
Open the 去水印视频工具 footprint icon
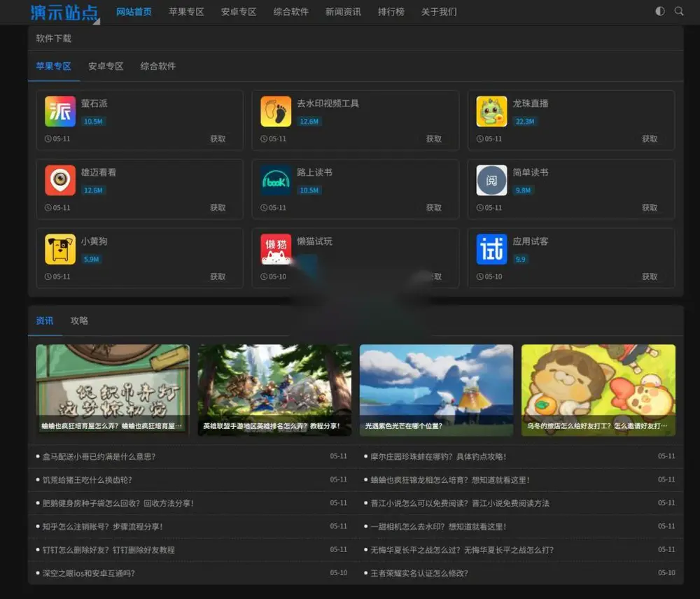tap(276, 111)
